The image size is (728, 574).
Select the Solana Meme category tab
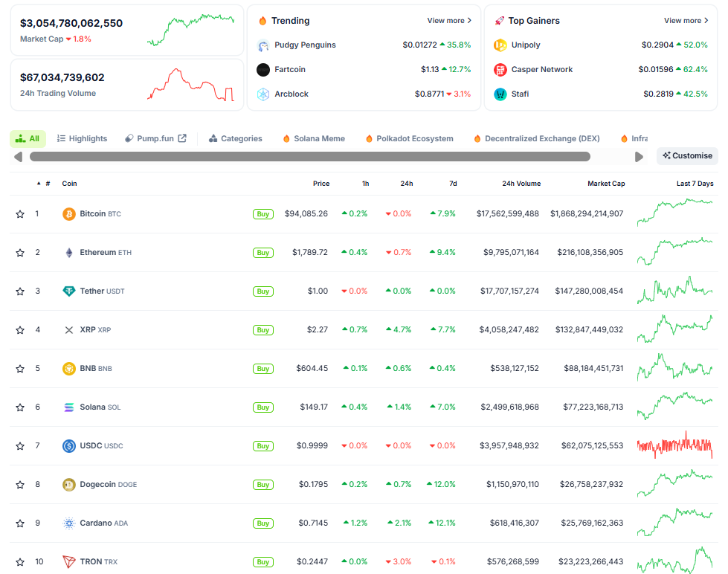313,138
